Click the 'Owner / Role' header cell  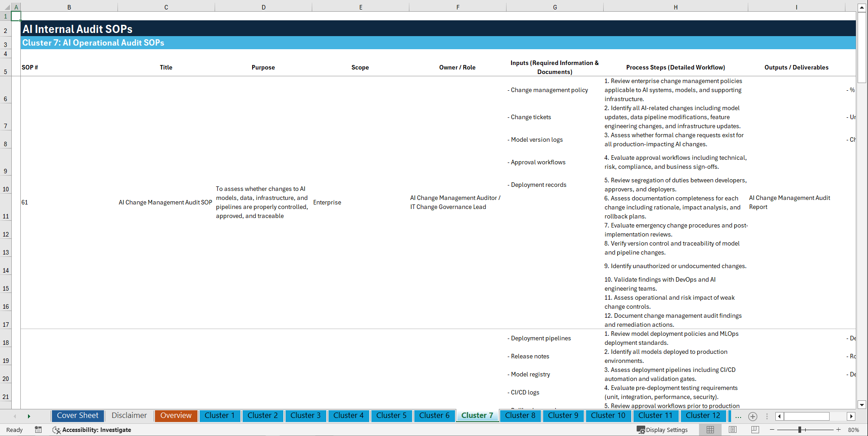pos(457,67)
